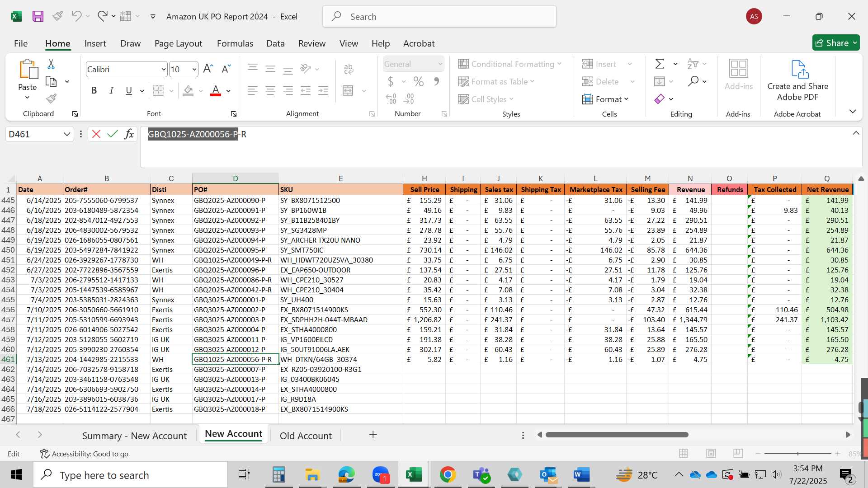Viewport: 868px width, 488px height.
Task: Click the Save icon in title bar
Action: tap(38, 17)
